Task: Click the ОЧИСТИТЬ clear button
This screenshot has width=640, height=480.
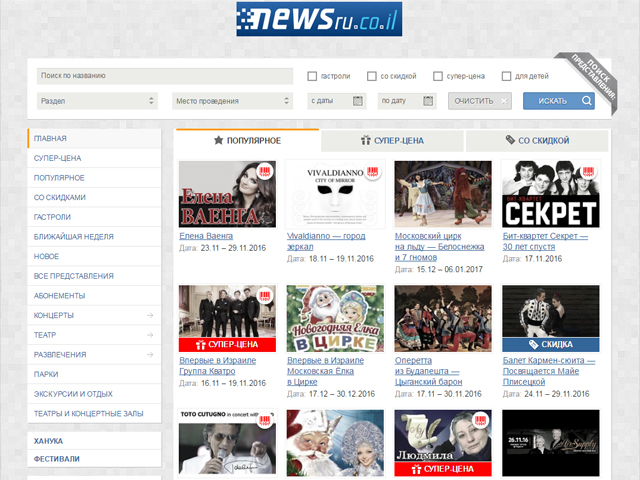Action: click(480, 101)
